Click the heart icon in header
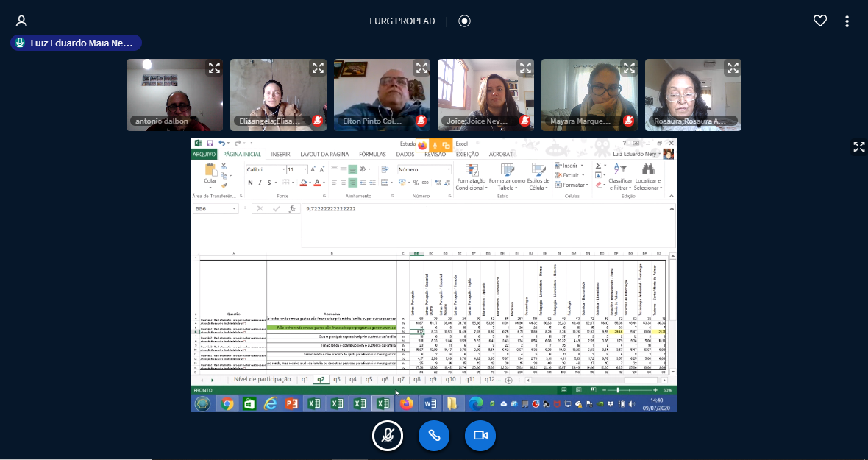 click(819, 21)
